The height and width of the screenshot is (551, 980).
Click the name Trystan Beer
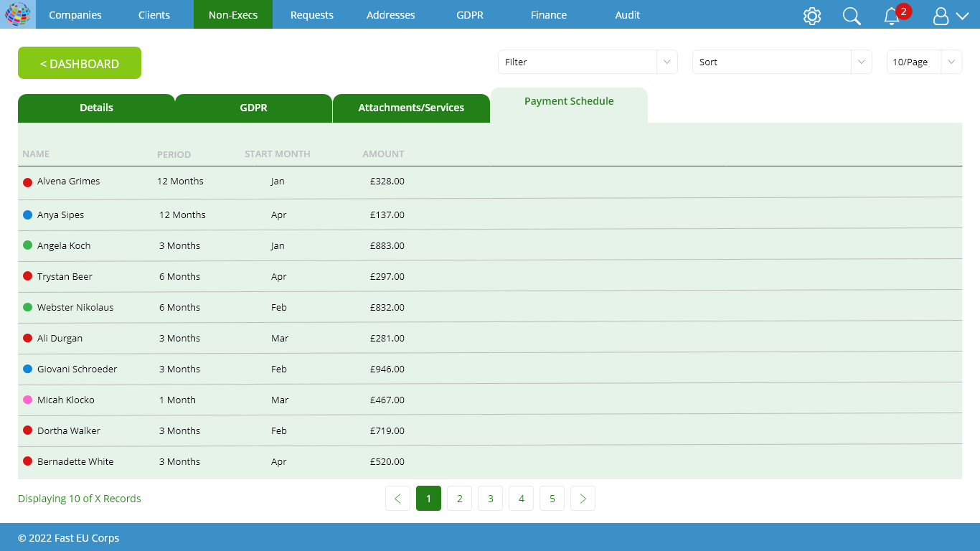click(x=65, y=277)
